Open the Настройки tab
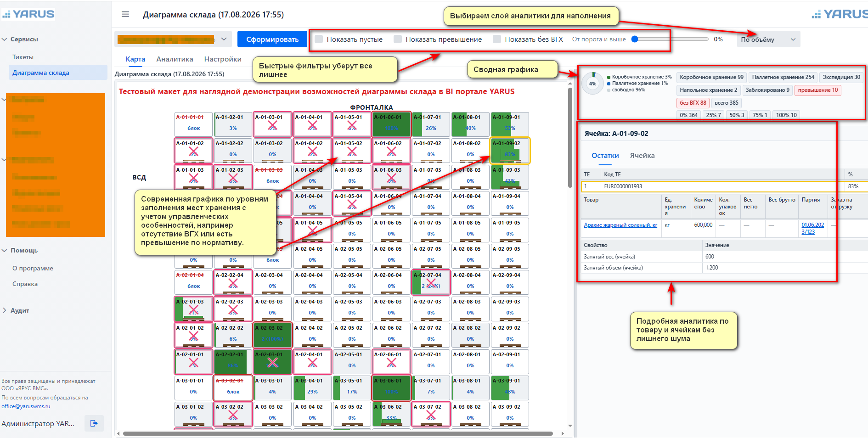The width and height of the screenshot is (868, 438). tap(223, 59)
